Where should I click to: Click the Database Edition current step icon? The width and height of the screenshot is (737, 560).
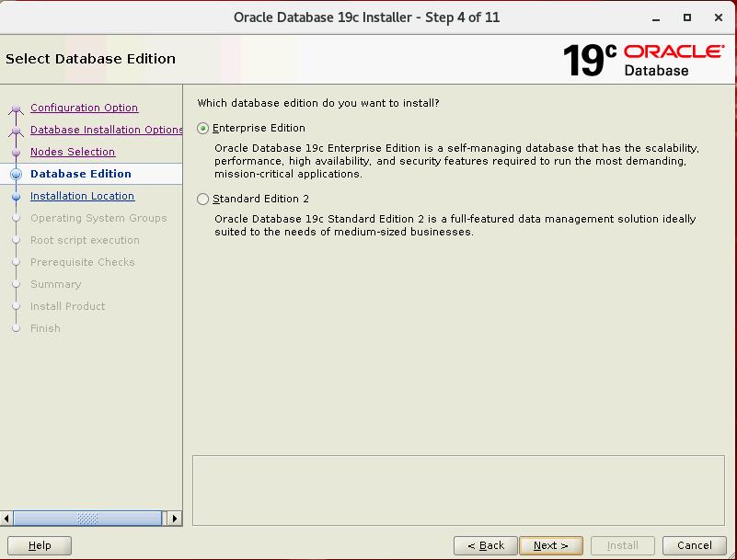coord(16,174)
